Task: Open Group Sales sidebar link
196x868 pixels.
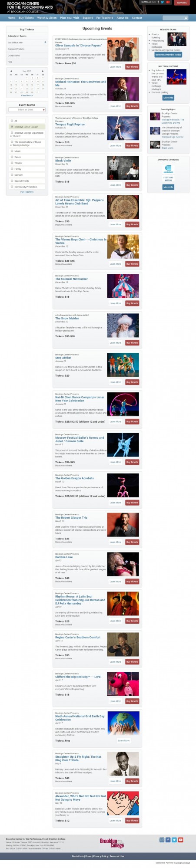Action: (14, 56)
